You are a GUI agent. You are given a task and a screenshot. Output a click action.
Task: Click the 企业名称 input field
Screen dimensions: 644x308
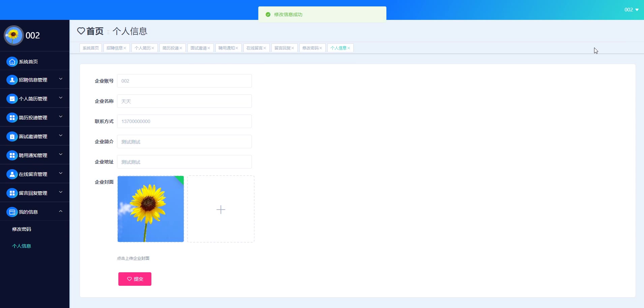tap(184, 101)
